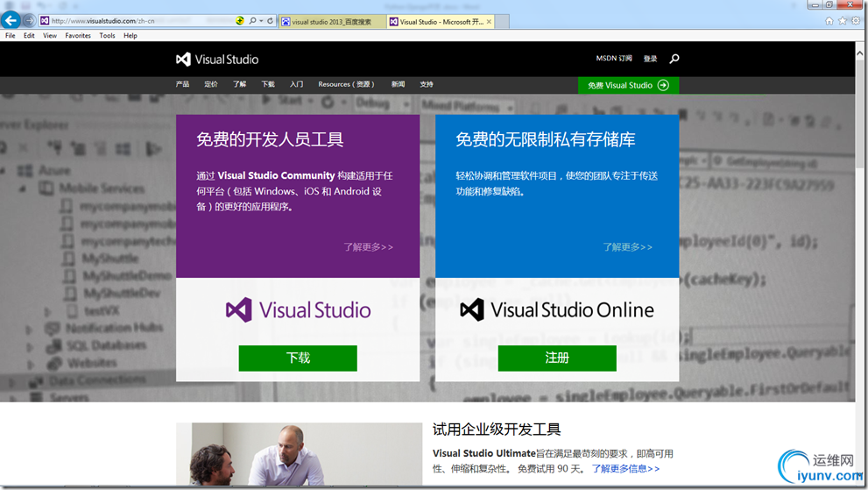
Task: Open the 了解 navigation item
Action: pyautogui.click(x=239, y=84)
